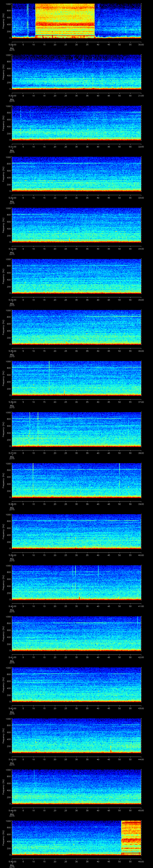Click the 800 Hz tonal line in the 5:32 spectrogram
The image size is (153, 868).
[76, 163]
